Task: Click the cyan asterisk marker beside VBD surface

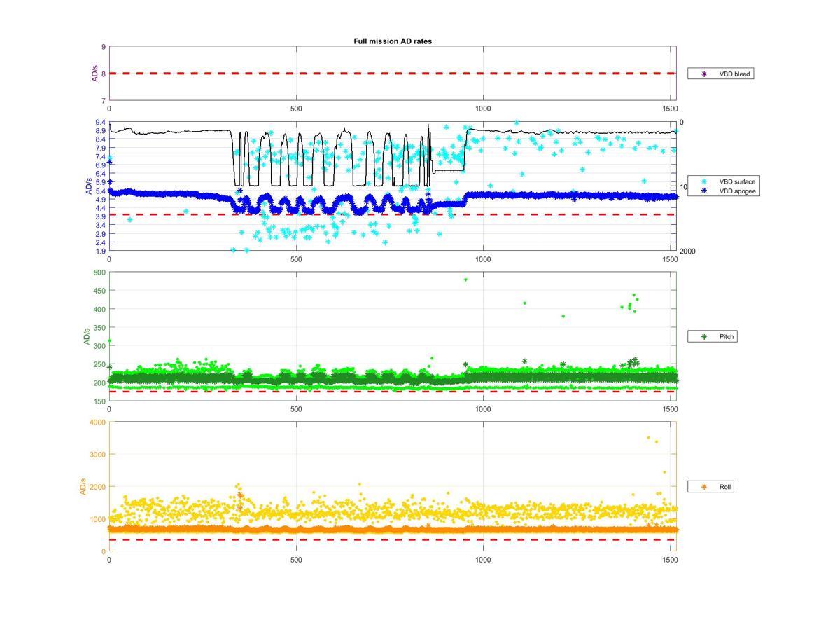Action: (x=704, y=181)
